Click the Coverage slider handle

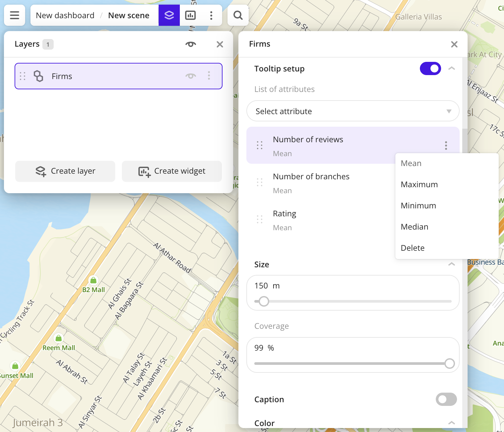[x=449, y=364]
